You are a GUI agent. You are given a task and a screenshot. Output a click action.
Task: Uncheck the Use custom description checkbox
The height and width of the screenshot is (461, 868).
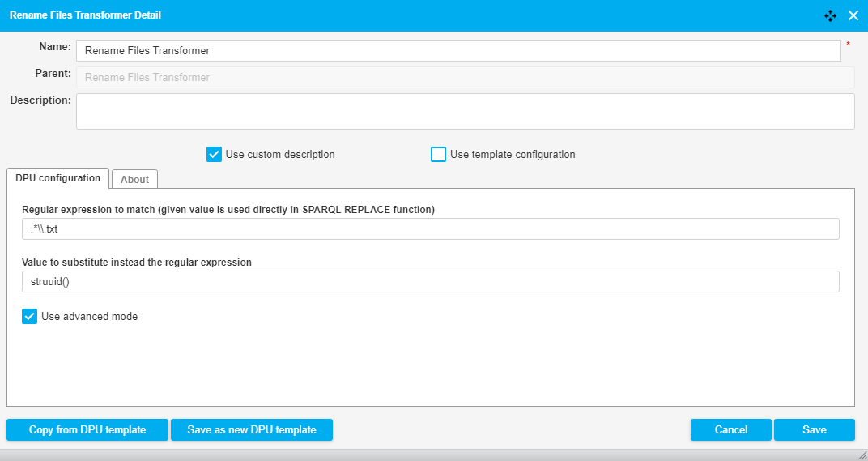[214, 155]
